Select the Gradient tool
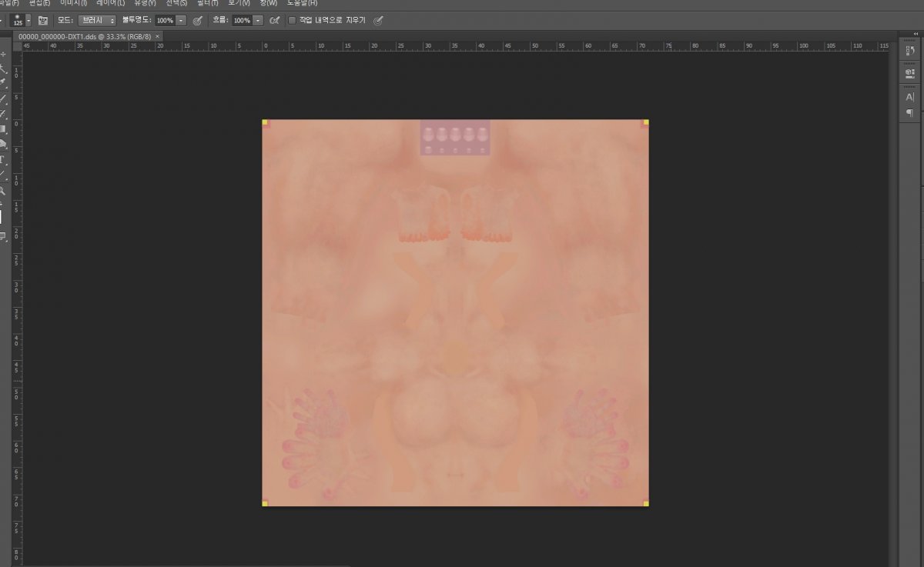Viewport: 924px width, 567px height. tap(3, 129)
